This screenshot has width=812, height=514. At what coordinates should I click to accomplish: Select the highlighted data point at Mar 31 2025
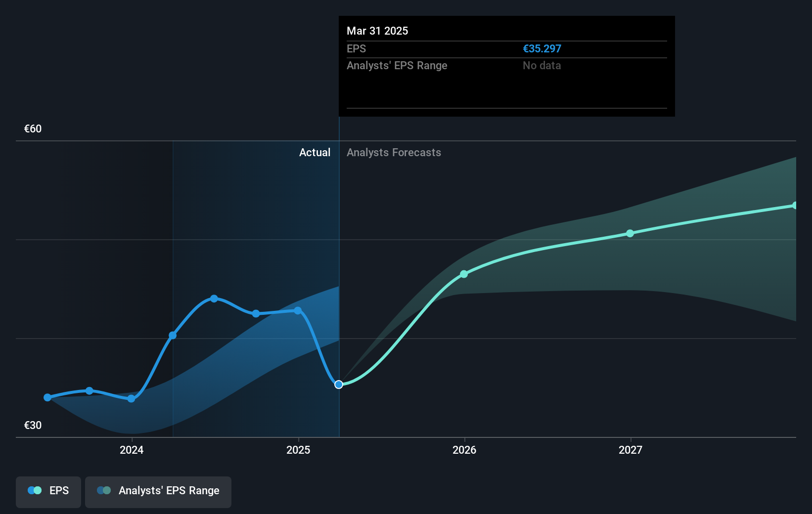(x=339, y=384)
